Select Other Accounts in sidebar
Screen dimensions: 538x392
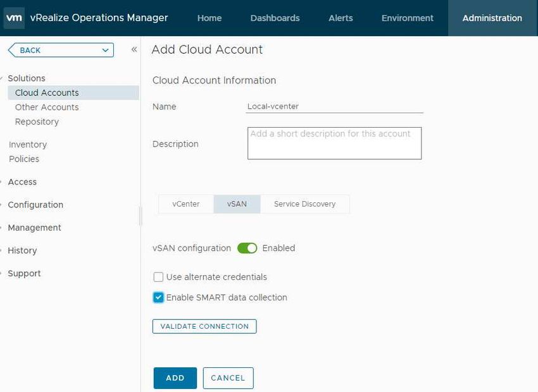point(47,107)
